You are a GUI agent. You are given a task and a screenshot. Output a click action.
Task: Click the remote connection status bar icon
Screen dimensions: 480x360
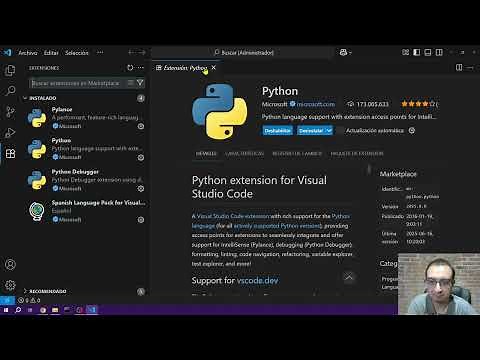point(7,300)
